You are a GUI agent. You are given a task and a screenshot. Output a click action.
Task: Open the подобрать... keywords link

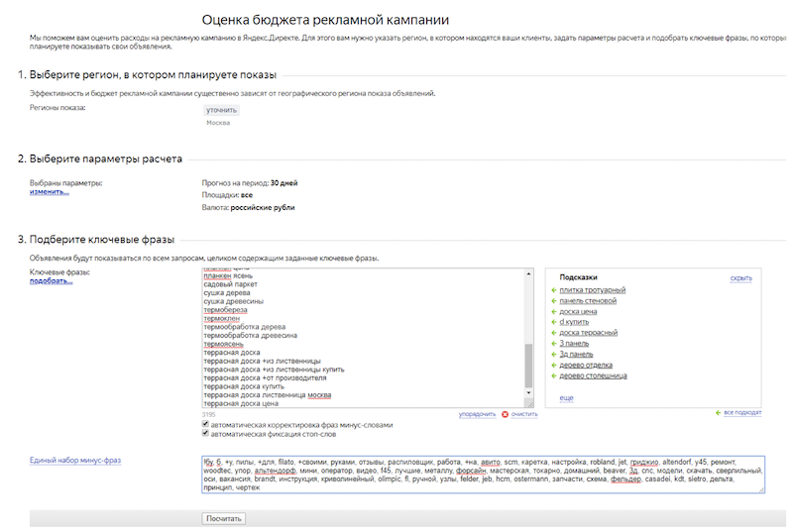(x=52, y=281)
